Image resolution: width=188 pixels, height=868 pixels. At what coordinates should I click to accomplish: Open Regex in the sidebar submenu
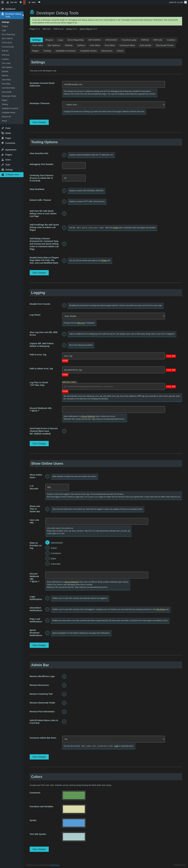point(4,100)
